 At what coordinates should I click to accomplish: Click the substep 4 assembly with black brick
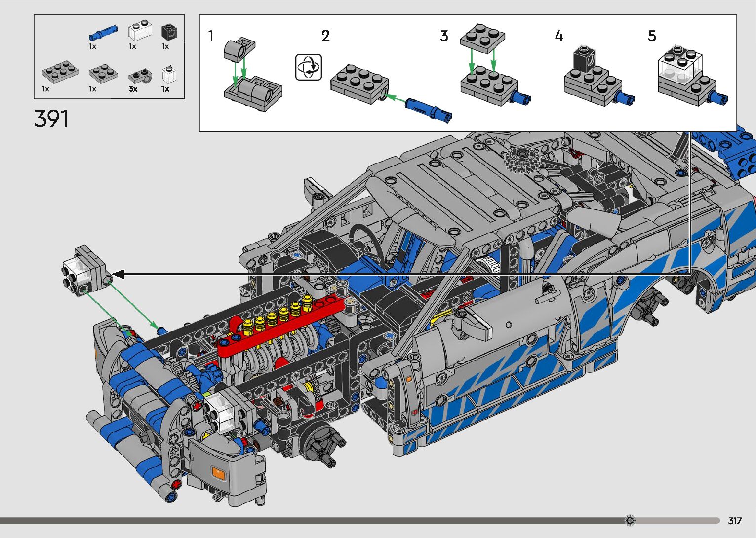[596, 78]
